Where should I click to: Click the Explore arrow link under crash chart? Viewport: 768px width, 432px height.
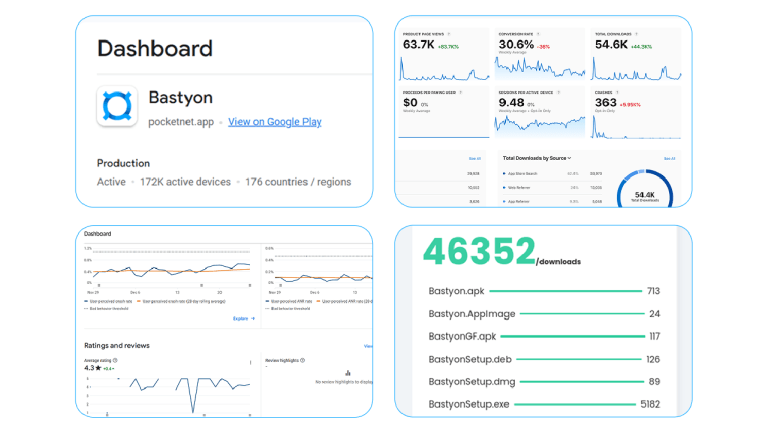[244, 318]
